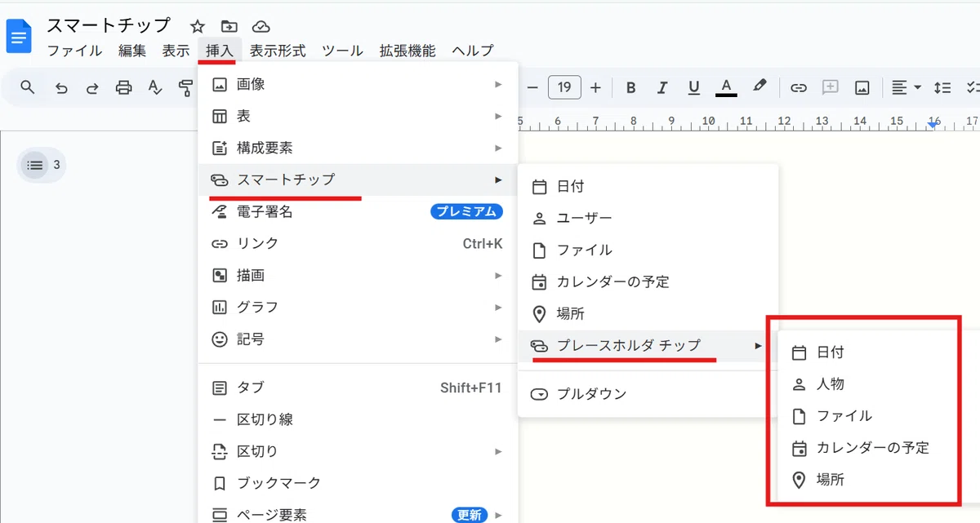The image size is (980, 523).
Task: Expand the 記号 submenu
Action: [358, 339]
